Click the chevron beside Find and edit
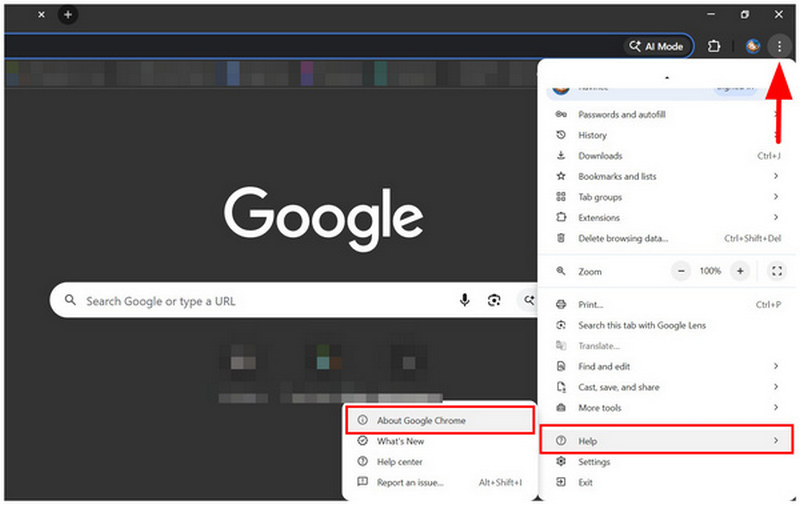This screenshot has width=800, height=505. (776, 366)
